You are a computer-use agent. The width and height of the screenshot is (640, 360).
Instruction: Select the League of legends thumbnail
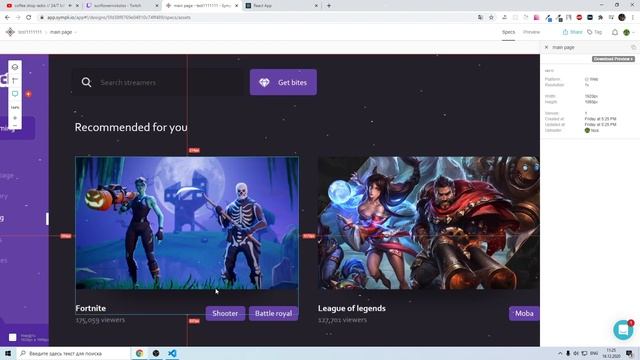click(x=429, y=223)
